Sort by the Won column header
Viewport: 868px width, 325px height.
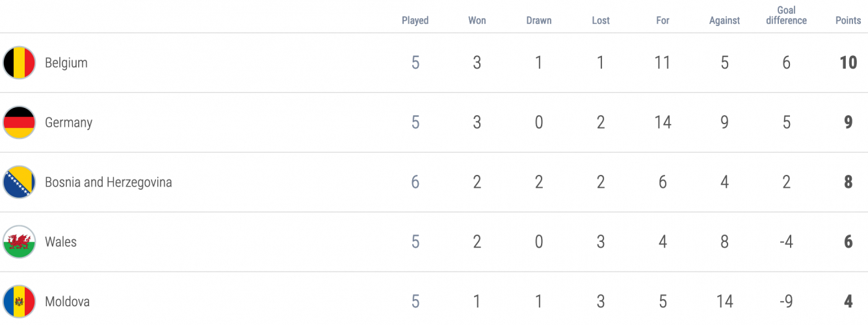click(477, 20)
